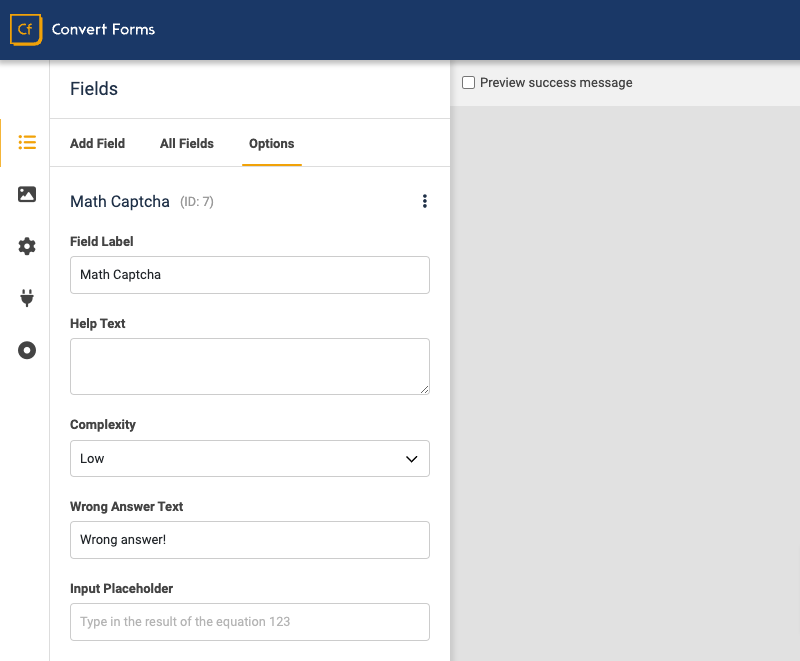Click inside the Help Text textarea

[250, 366]
